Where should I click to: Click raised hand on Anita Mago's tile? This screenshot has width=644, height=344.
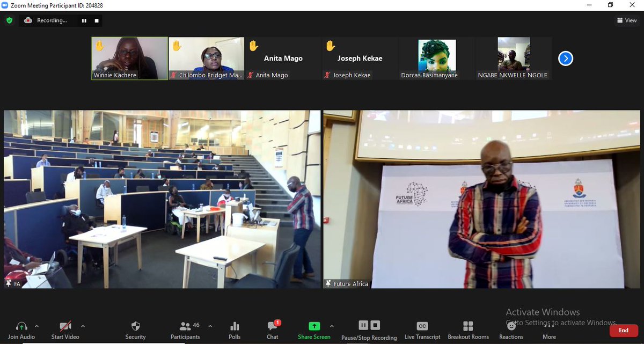pos(253,46)
